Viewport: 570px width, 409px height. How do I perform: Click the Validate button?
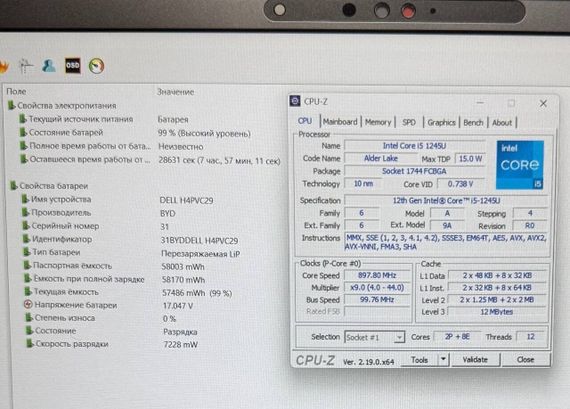point(475,360)
